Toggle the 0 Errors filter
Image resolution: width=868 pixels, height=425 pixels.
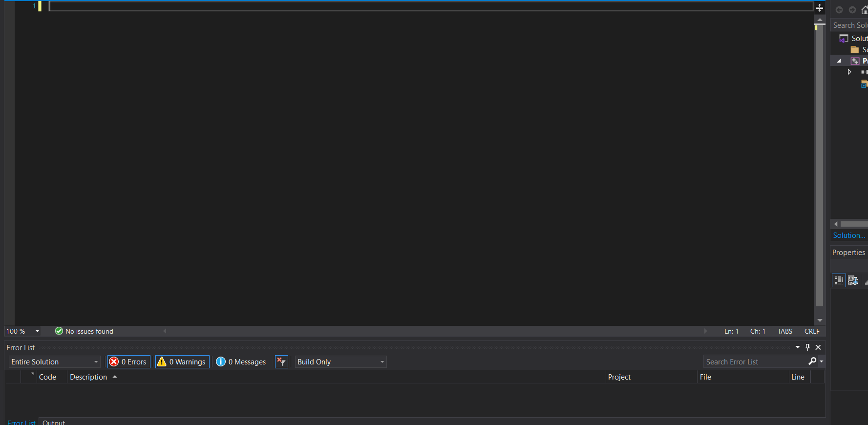pos(128,361)
